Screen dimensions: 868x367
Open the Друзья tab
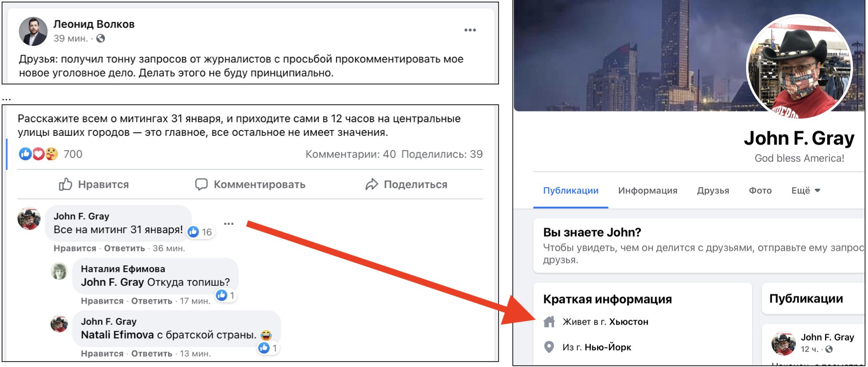click(713, 191)
